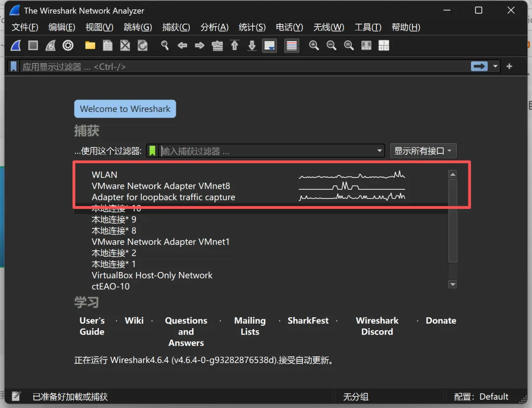Open the 帮助(H) menu
The image size is (532, 408).
(x=406, y=27)
